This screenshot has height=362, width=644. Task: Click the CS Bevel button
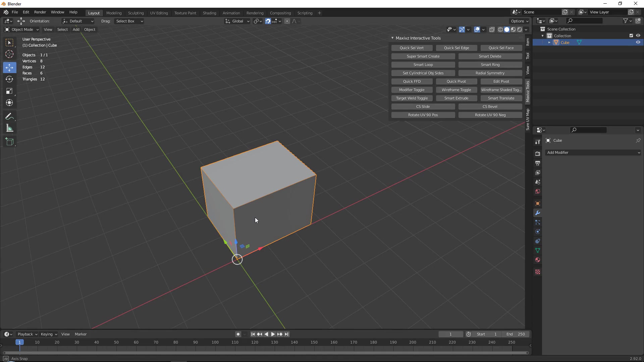490,107
